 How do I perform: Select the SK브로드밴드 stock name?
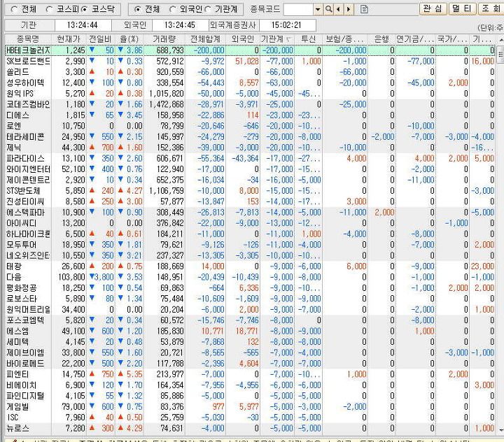coord(28,61)
